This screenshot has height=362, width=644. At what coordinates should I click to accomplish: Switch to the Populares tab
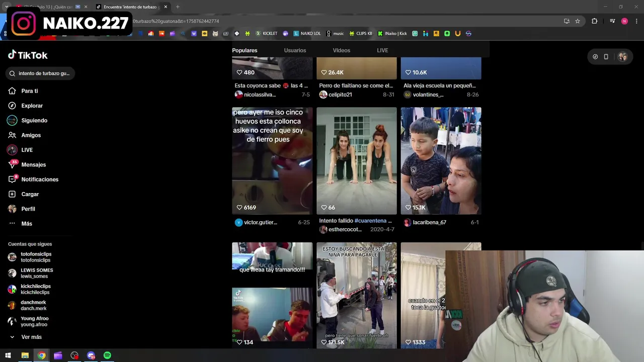tap(245, 50)
